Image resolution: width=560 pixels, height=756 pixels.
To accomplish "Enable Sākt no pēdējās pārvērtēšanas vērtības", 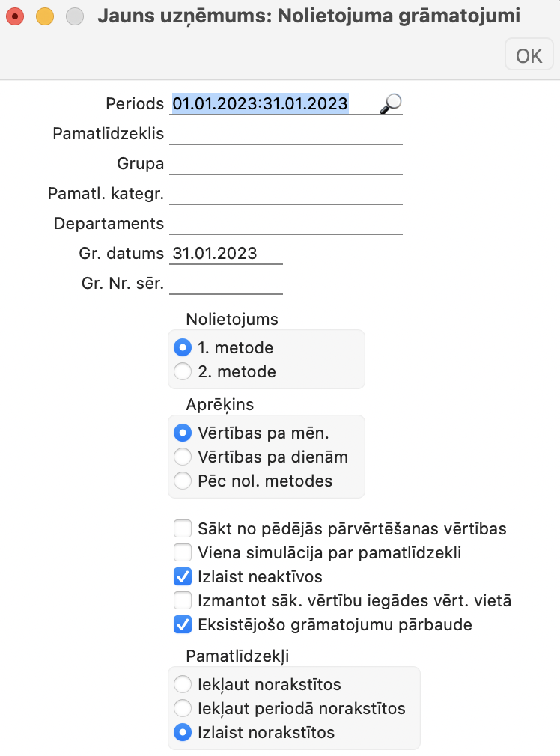I will 183,529.
